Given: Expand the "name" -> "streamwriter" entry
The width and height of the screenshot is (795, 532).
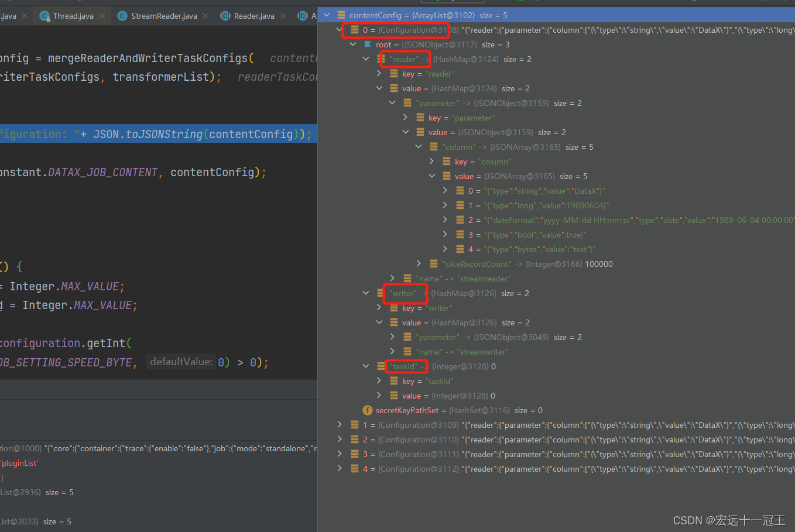Looking at the screenshot, I should [x=392, y=352].
